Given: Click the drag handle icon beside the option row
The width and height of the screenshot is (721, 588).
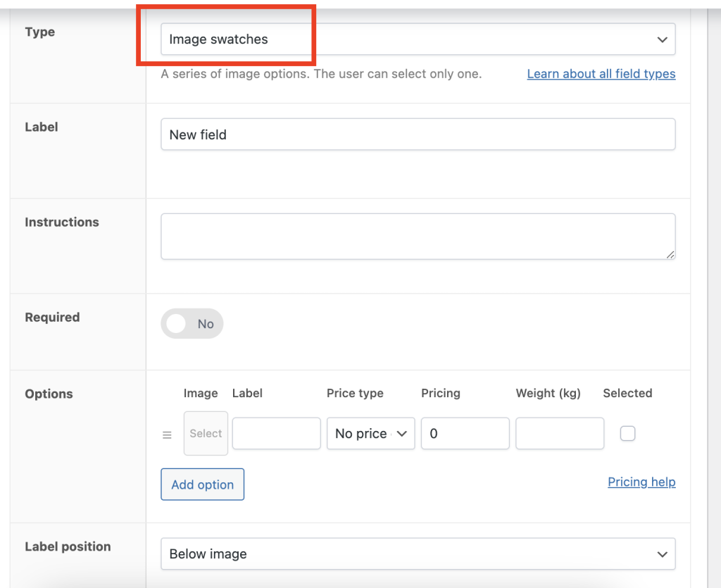Looking at the screenshot, I should (167, 434).
